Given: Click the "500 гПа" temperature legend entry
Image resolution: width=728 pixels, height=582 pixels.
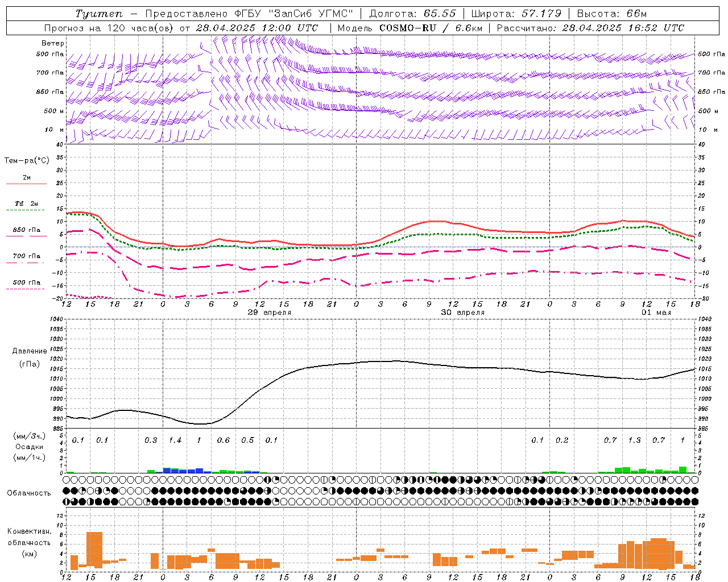Looking at the screenshot, I should (x=26, y=282).
